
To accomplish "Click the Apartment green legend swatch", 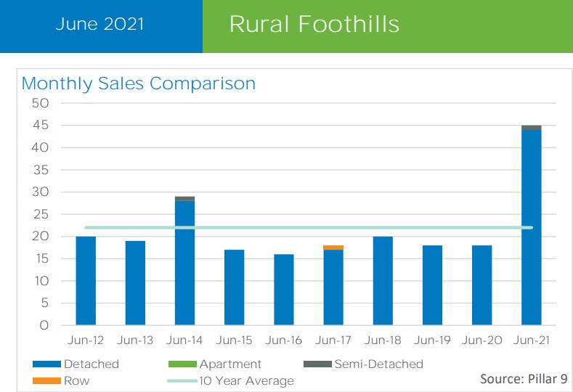I will click(182, 364).
